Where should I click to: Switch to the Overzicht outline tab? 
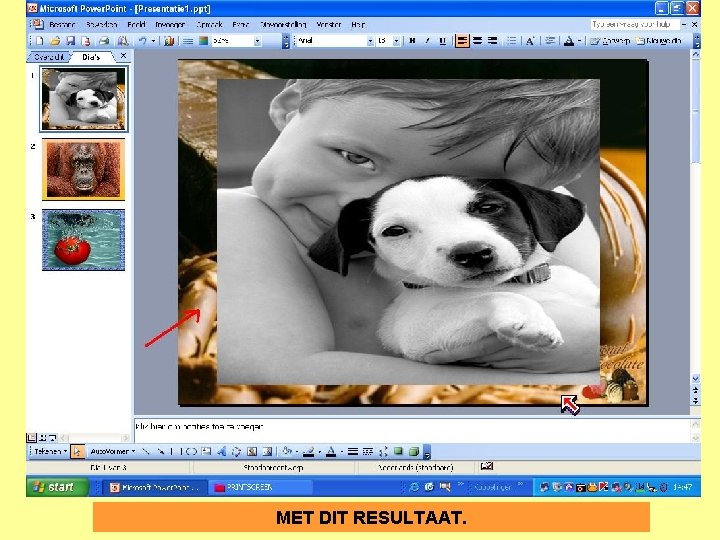tap(49, 57)
